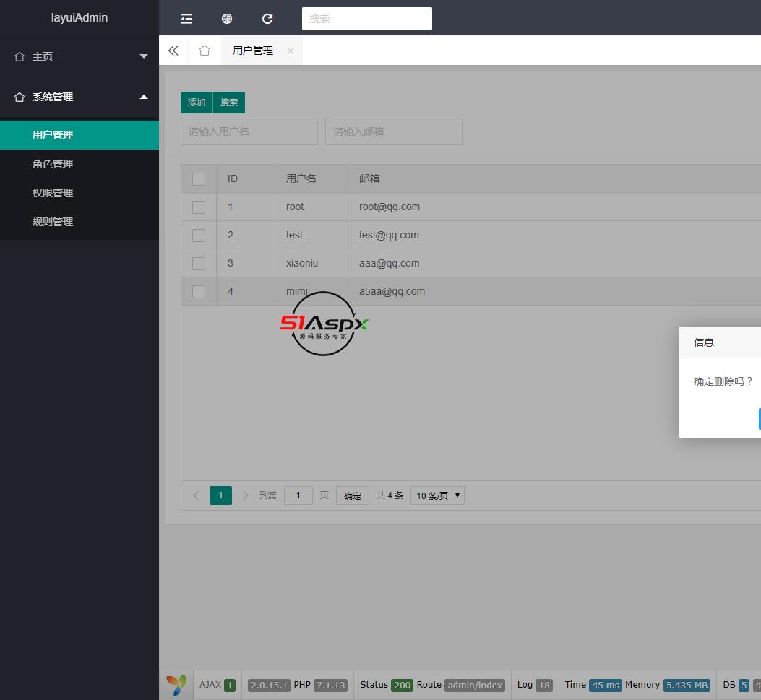Select 规则管理 in the sidebar
The height and width of the screenshot is (700, 761).
(79, 222)
